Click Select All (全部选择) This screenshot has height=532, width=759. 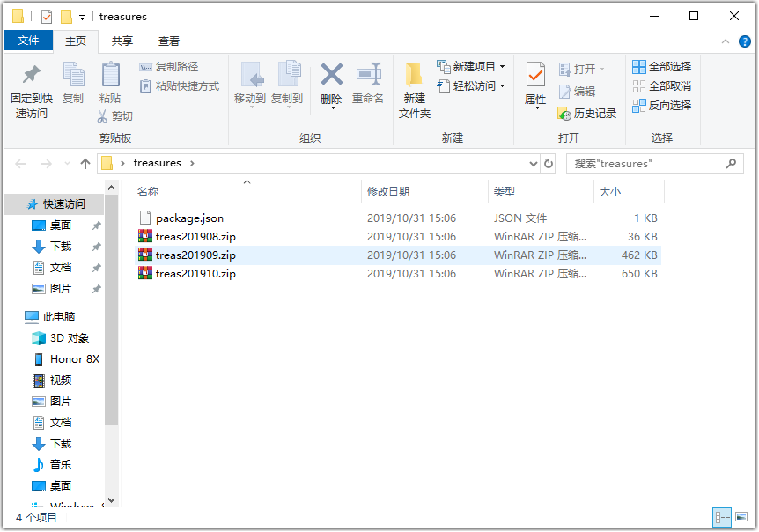click(x=662, y=67)
